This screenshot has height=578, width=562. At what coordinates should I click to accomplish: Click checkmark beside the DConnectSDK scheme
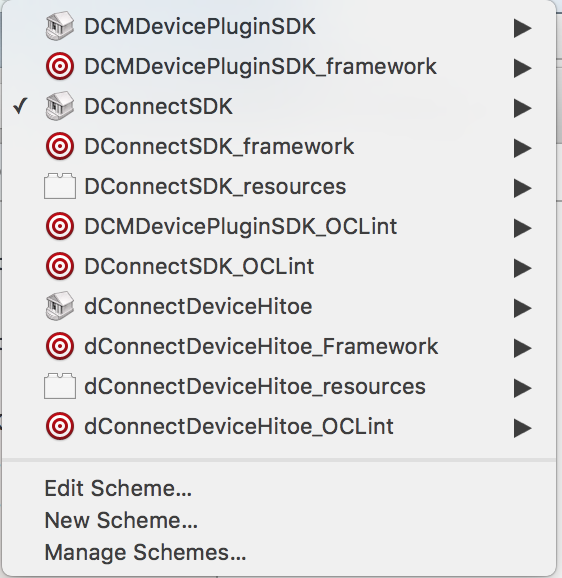pyautogui.click(x=20, y=106)
